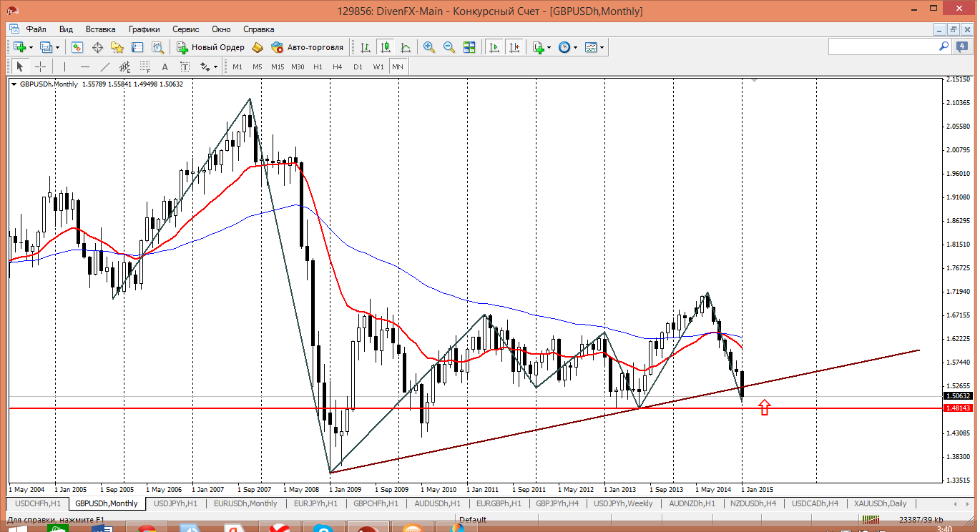Switch to the USDCHFh,H1 chart tab
The image size is (980, 532).
tap(38, 503)
